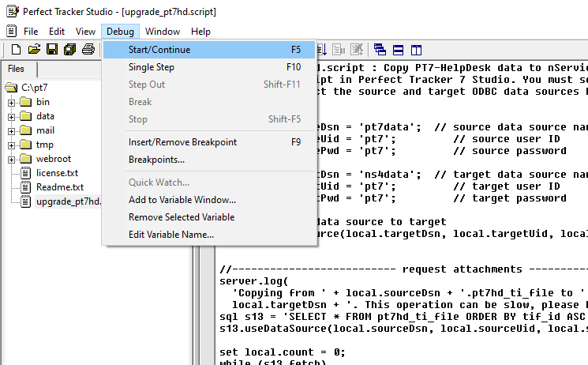Expand the data folder node
The image size is (588, 365).
12,117
